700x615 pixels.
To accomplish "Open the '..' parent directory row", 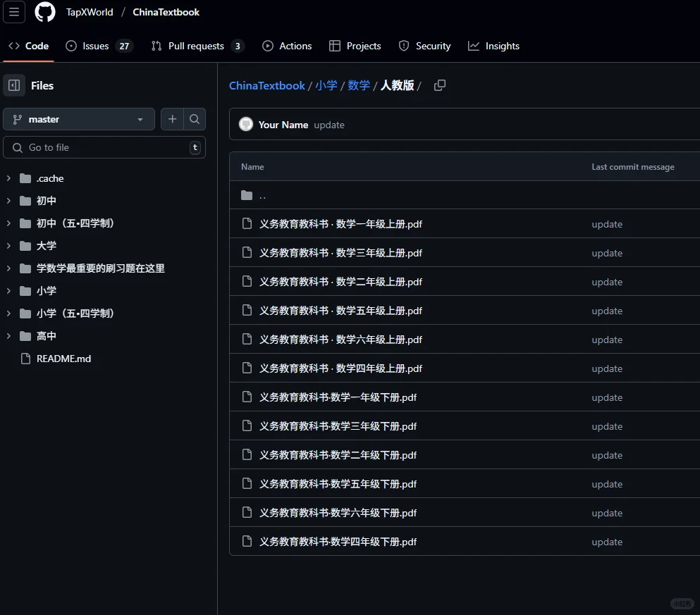I will coord(465,195).
